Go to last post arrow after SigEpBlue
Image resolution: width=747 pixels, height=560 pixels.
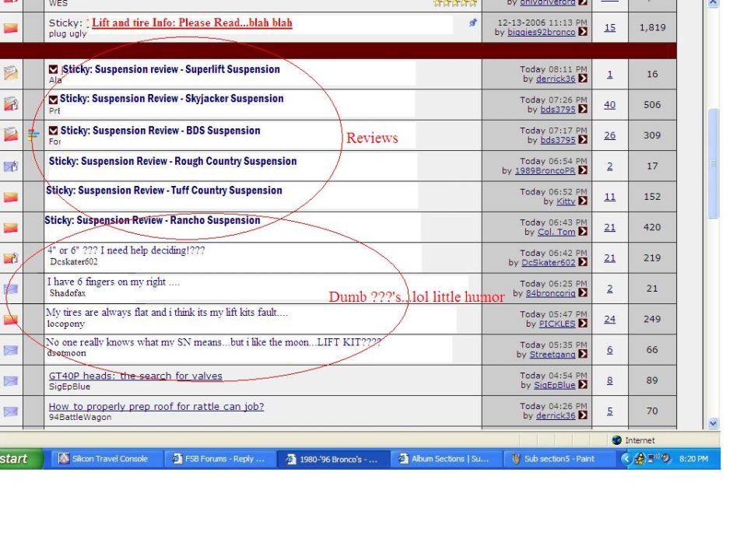coord(583,384)
